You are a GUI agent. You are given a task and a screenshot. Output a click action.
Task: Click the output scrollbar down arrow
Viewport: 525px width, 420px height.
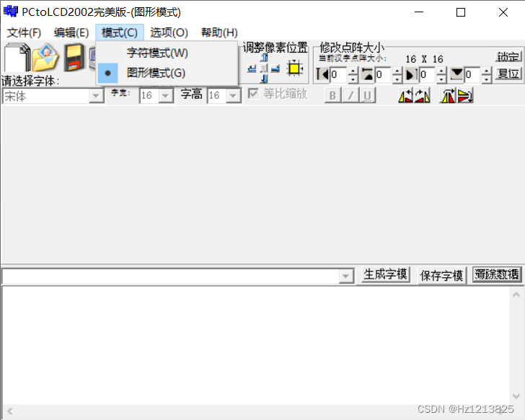coord(516,396)
